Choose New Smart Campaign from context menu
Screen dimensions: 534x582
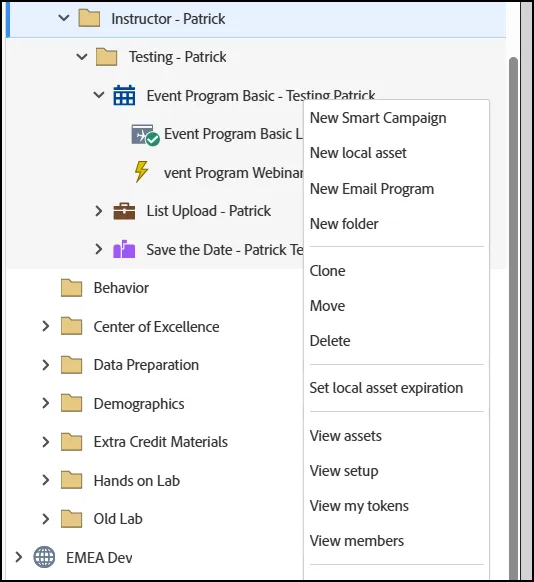coord(378,118)
